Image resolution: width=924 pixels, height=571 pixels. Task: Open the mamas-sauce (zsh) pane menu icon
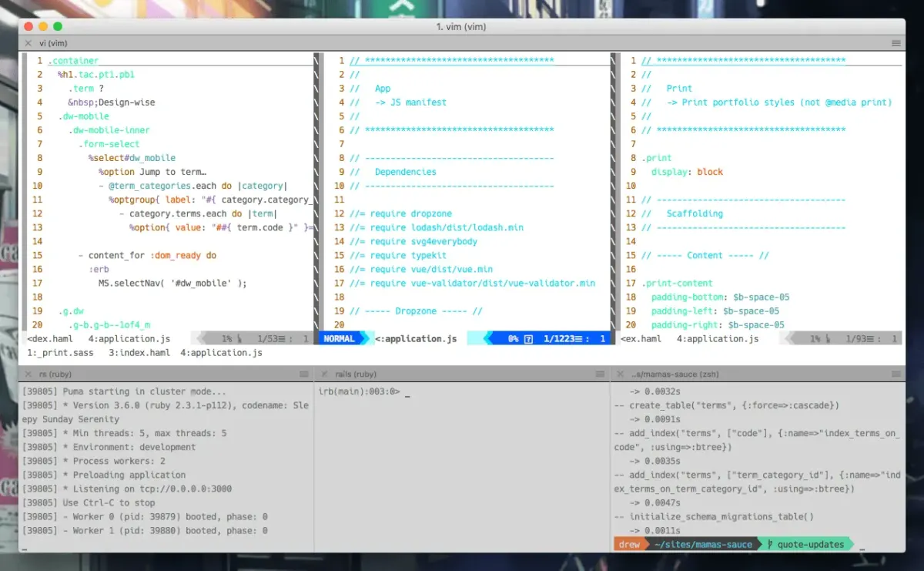coord(896,374)
